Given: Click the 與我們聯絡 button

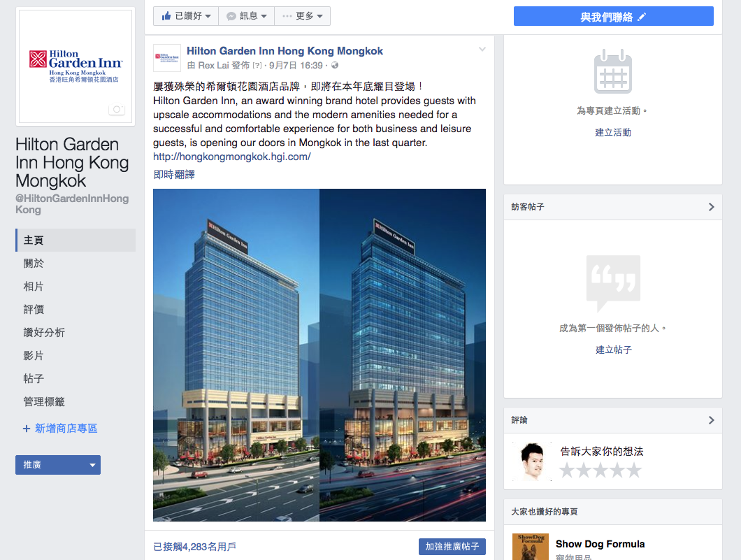Looking at the screenshot, I should coord(613,17).
